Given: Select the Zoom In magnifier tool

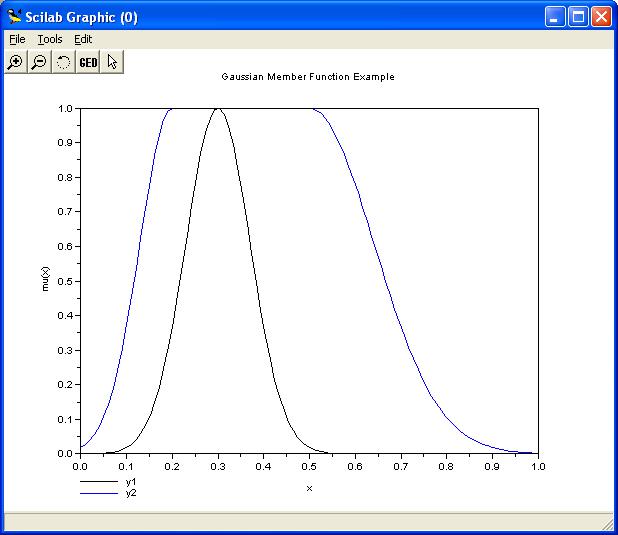Looking at the screenshot, I should point(15,62).
